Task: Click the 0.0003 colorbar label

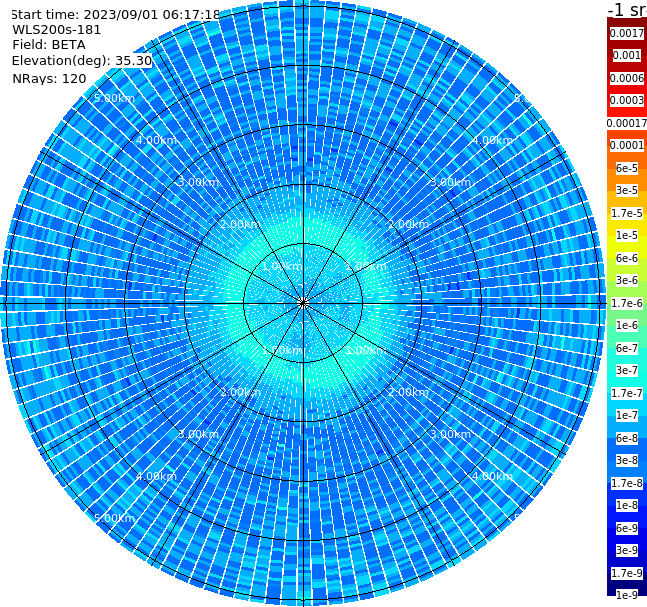Action: click(627, 100)
